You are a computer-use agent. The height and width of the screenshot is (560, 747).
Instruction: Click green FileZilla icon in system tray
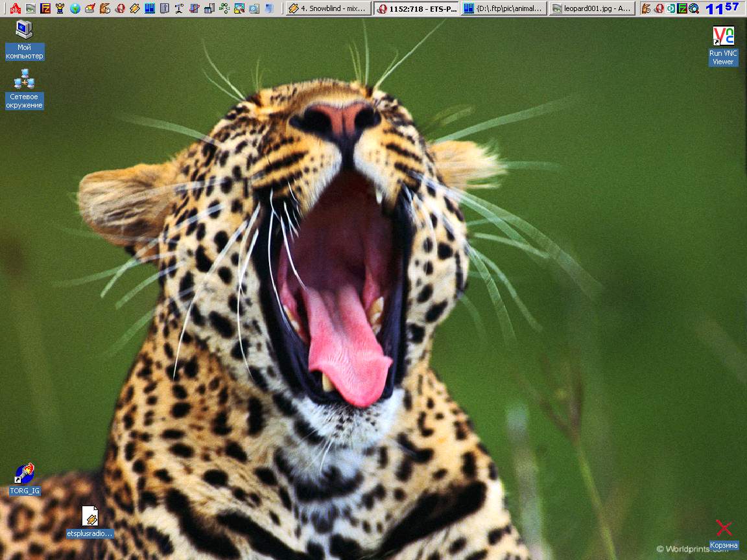point(682,8)
